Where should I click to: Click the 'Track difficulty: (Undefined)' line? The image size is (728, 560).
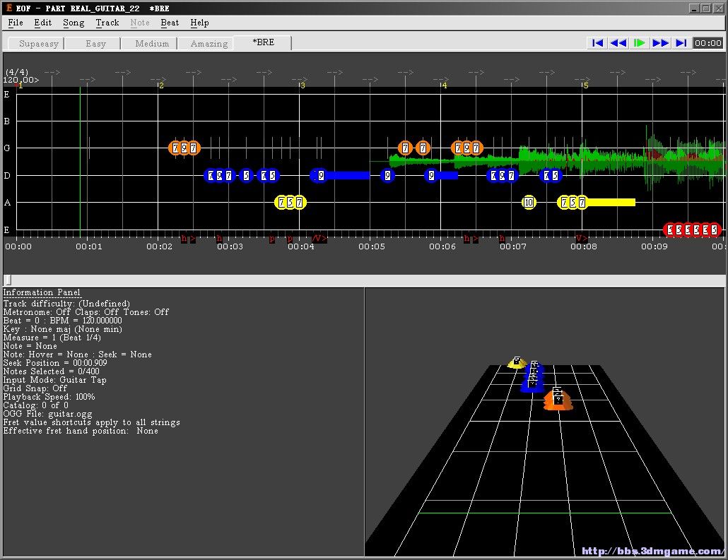tap(66, 304)
